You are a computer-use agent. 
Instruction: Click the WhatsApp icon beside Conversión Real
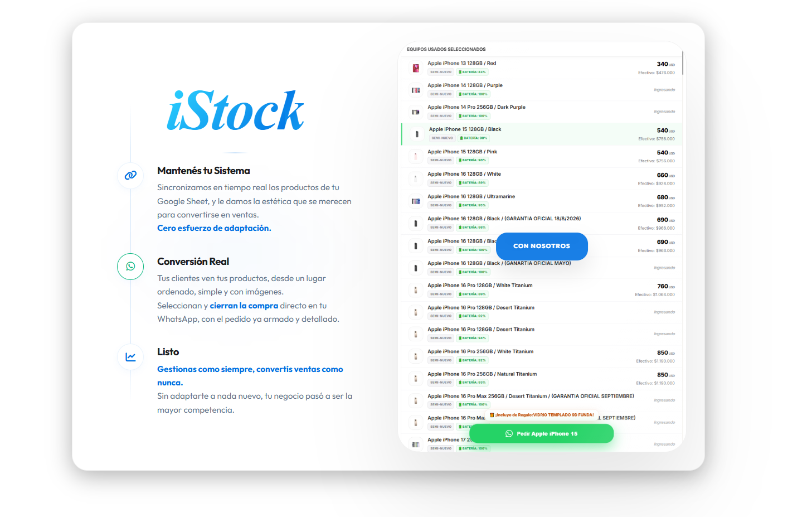click(130, 267)
